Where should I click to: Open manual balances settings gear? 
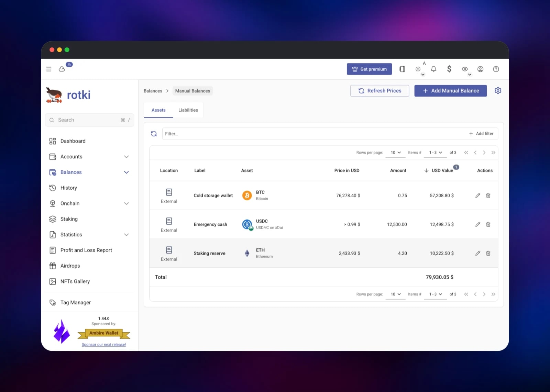[x=498, y=90]
